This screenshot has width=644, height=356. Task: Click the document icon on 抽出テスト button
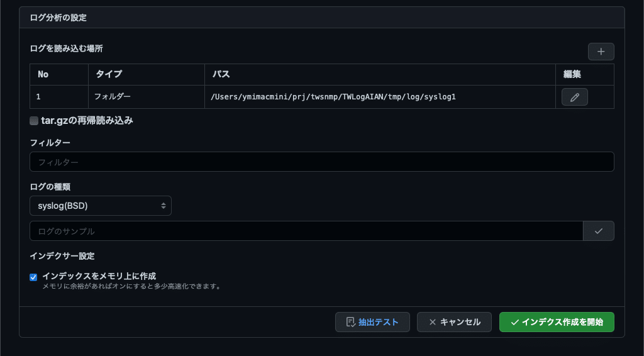point(350,322)
